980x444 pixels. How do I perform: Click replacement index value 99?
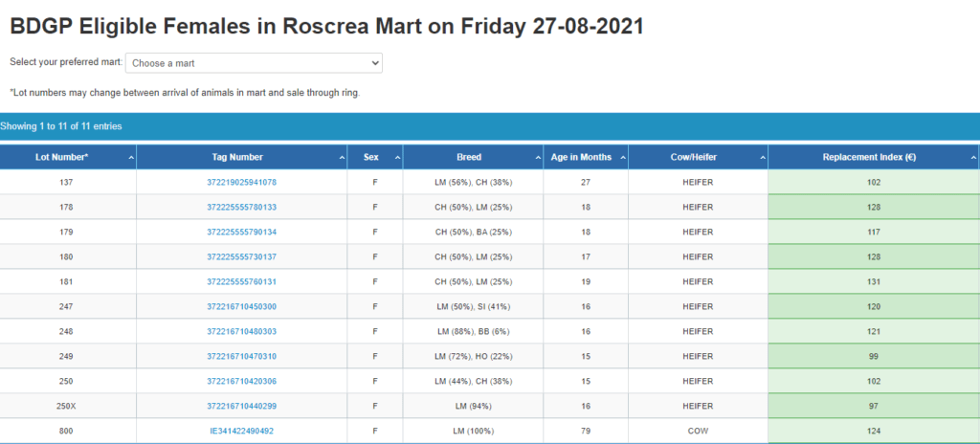point(874,357)
